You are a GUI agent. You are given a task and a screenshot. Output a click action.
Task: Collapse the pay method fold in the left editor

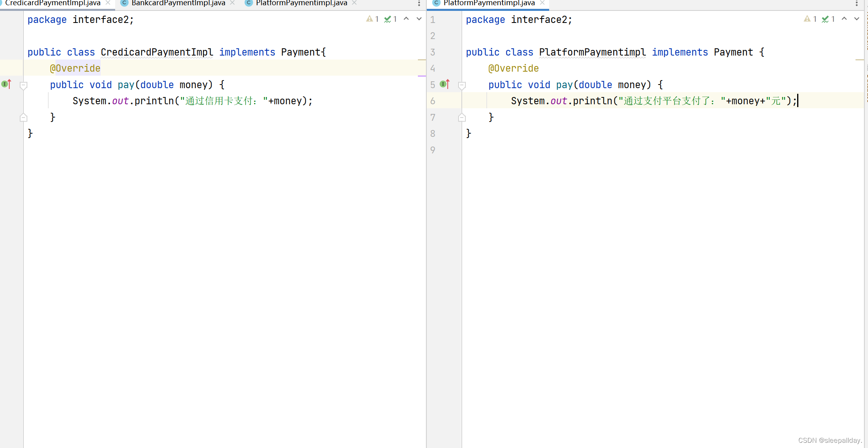pyautogui.click(x=24, y=85)
